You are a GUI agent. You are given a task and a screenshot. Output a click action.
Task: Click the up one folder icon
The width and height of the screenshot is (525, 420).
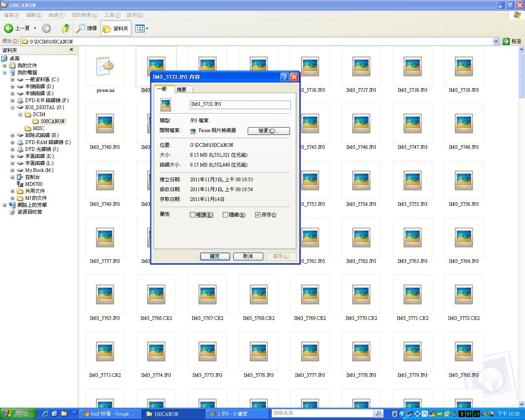pos(66,28)
